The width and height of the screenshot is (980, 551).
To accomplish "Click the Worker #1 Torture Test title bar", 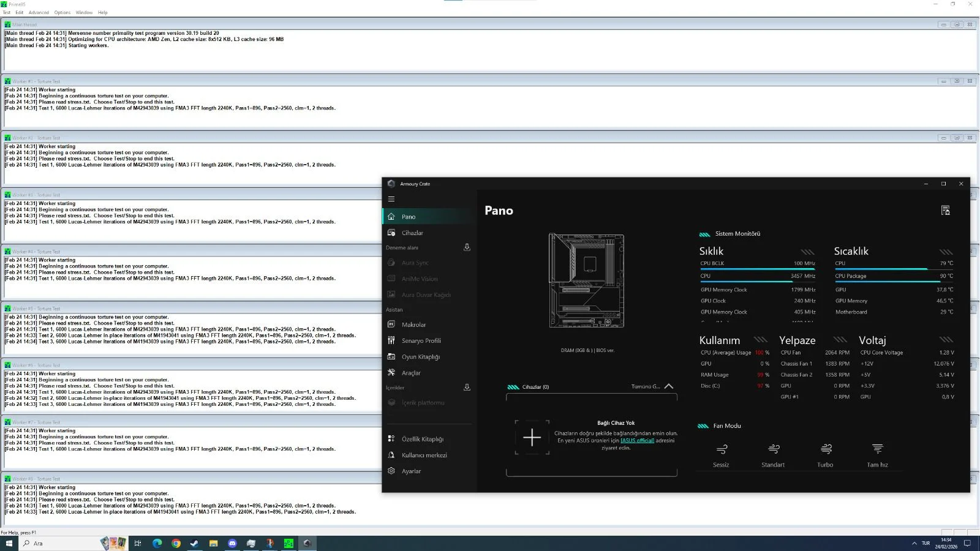I will tap(489, 81).
